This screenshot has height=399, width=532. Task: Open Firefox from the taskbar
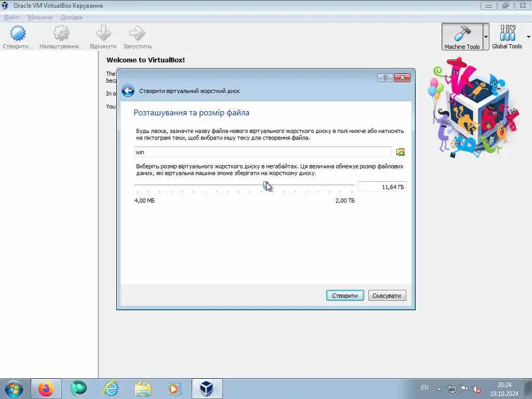click(46, 389)
